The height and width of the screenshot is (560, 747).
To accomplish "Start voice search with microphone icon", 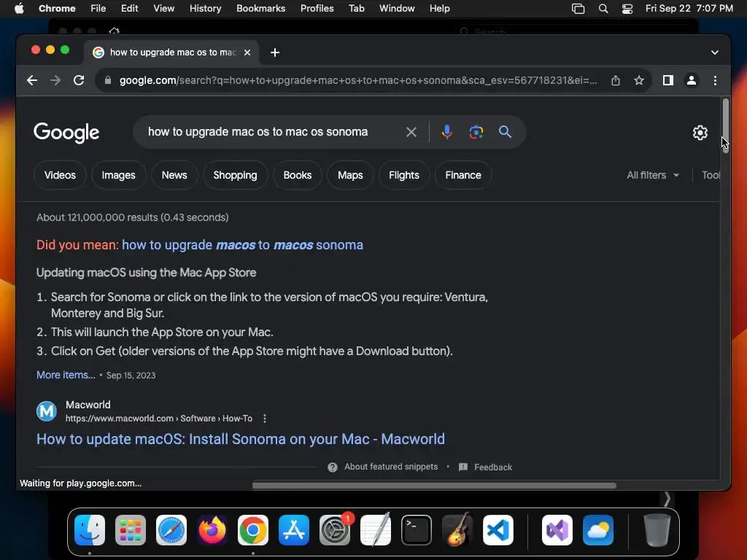I will (x=447, y=132).
